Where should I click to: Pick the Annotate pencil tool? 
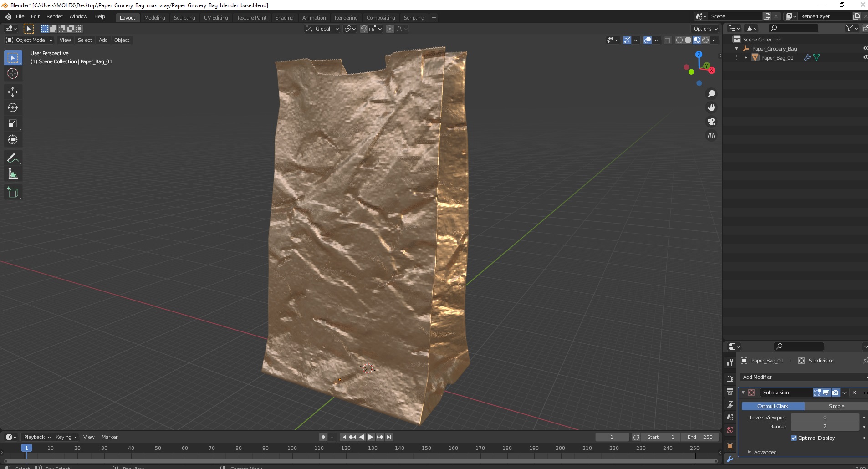point(13,158)
